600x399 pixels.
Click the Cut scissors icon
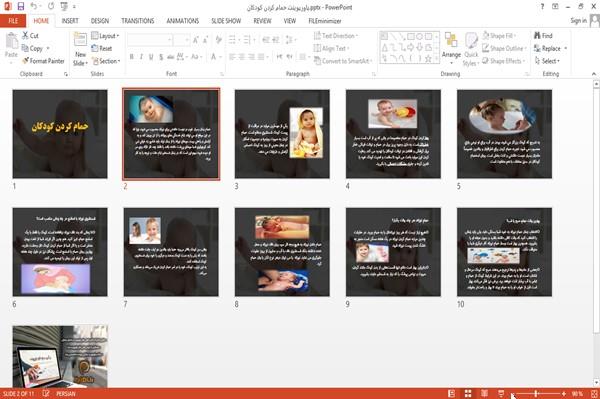25,36
